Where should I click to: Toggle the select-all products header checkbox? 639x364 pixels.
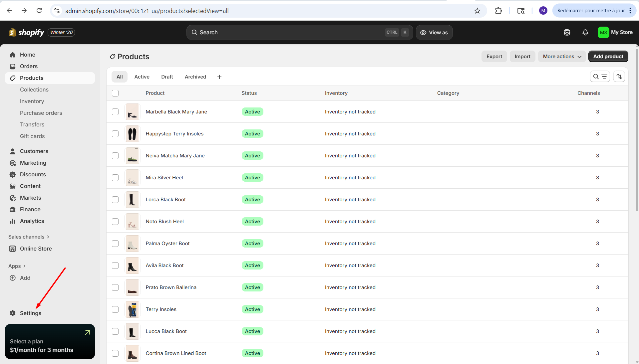[x=115, y=93]
